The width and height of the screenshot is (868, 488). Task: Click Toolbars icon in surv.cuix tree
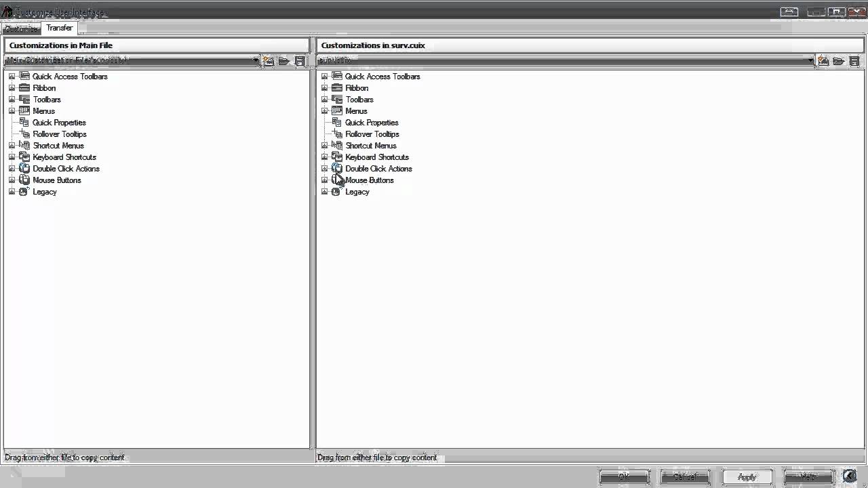(337, 100)
